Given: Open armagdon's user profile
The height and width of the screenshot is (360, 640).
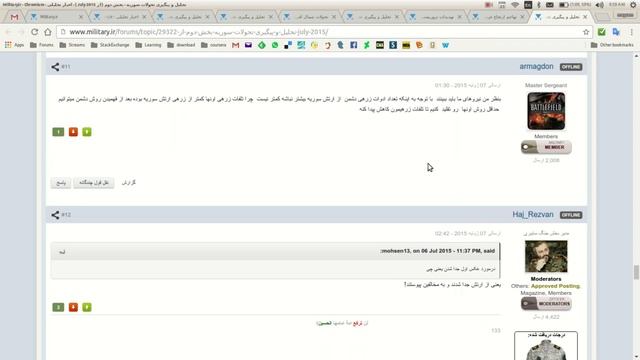Looking at the screenshot, I should pyautogui.click(x=536, y=67).
